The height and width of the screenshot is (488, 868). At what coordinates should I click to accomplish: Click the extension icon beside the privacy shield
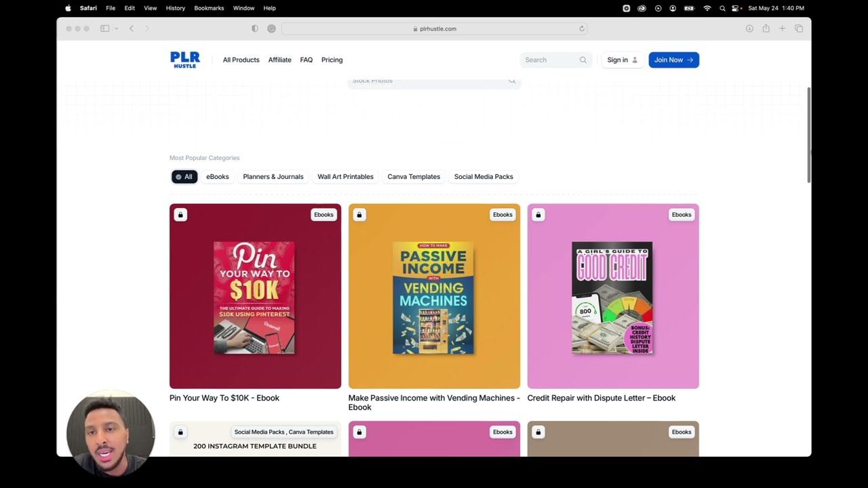pos(271,28)
